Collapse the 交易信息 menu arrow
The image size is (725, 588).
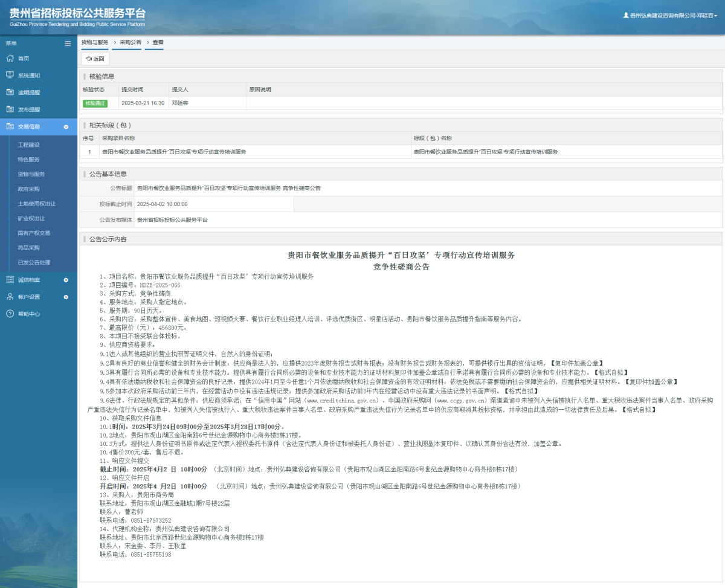point(66,127)
